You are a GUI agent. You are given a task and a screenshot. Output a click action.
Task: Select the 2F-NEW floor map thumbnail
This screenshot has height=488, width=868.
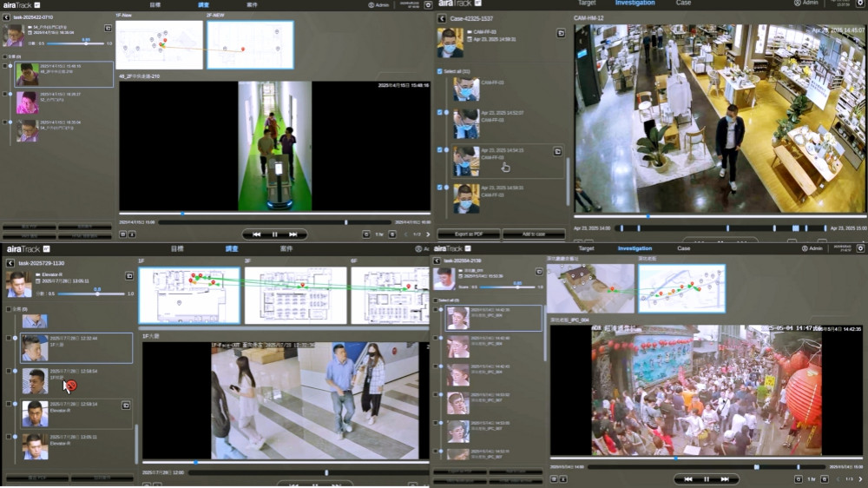pos(250,45)
